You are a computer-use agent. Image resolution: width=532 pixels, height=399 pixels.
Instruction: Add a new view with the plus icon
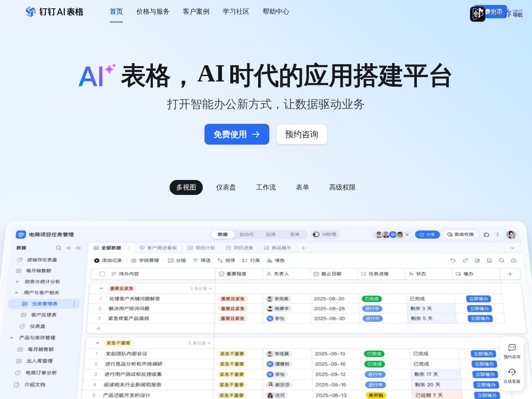tap(303, 248)
